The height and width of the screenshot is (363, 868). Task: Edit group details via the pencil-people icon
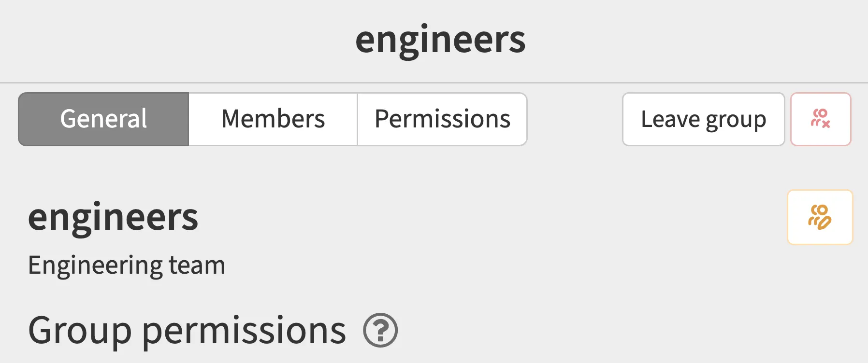[x=820, y=217]
